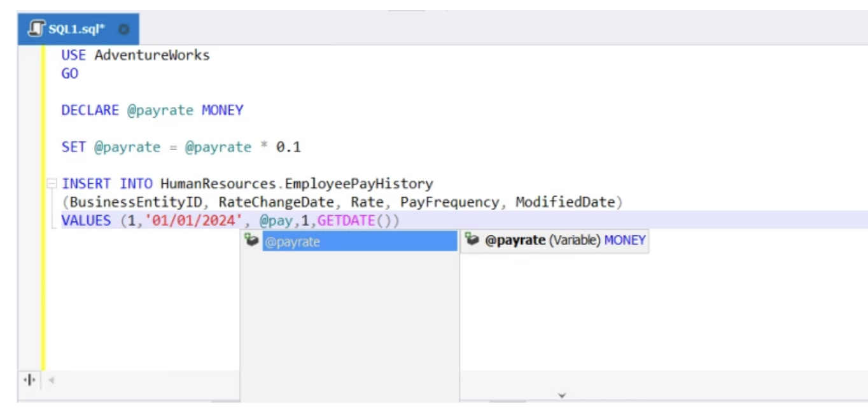
Task: Click the RateChangeDate column name
Action: click(x=276, y=202)
